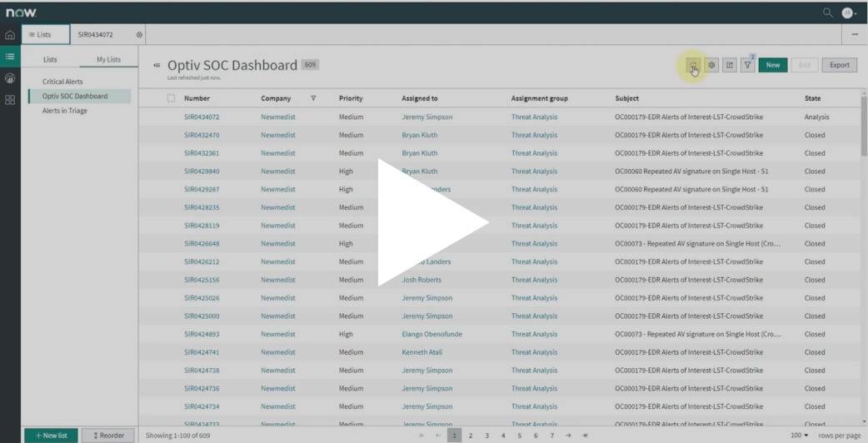Viewport: 868px width, 443px height.
Task: Open Newmedist company link in SIR0432361 row
Action: click(x=278, y=153)
